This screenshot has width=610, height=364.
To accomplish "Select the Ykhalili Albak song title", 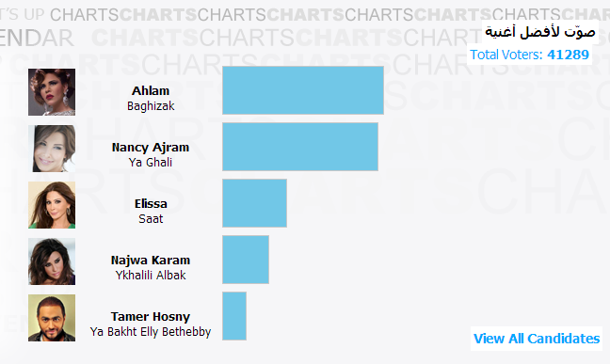I will click(151, 275).
